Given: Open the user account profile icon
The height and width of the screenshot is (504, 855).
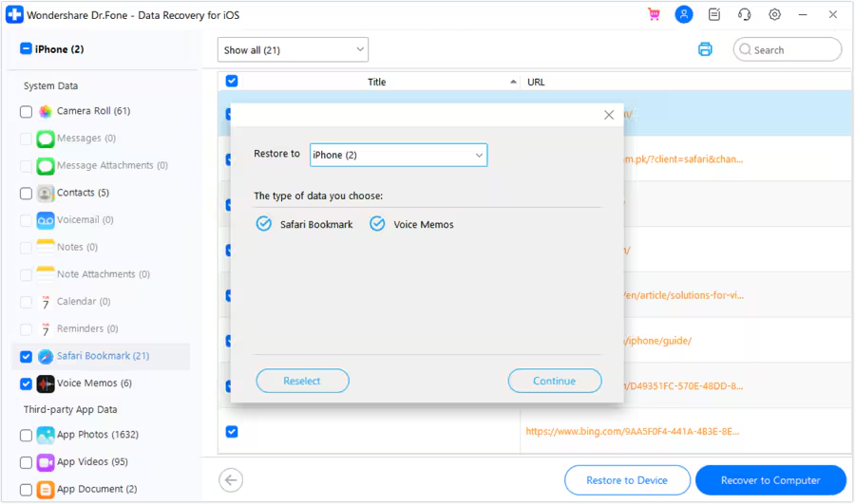Looking at the screenshot, I should (683, 14).
